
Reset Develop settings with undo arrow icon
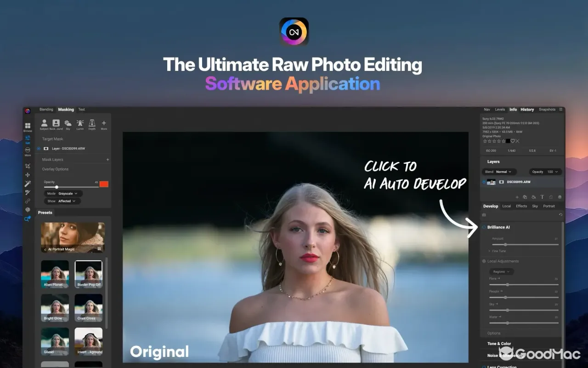[x=560, y=215]
